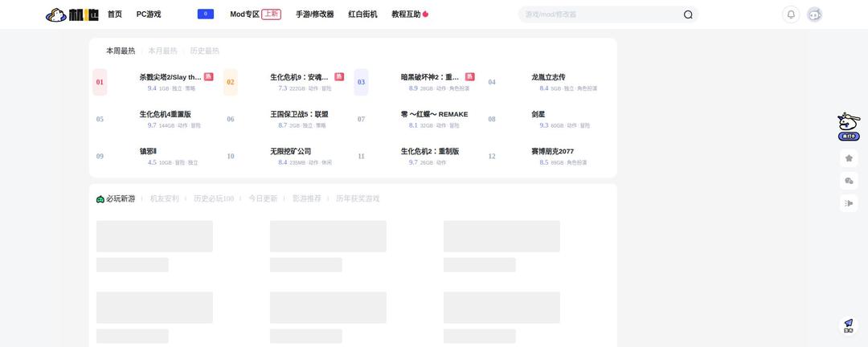Click the mascot check-in icon on right sidebar
Screen dimensions: 868x347
click(849, 126)
